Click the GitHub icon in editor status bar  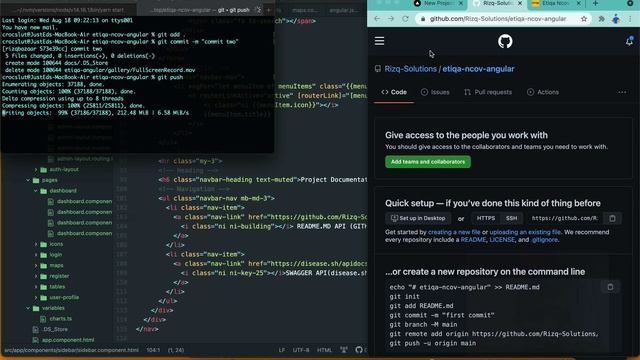click(x=359, y=350)
